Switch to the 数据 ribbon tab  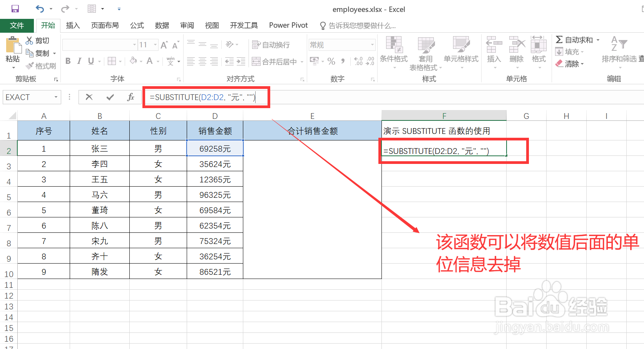point(162,25)
